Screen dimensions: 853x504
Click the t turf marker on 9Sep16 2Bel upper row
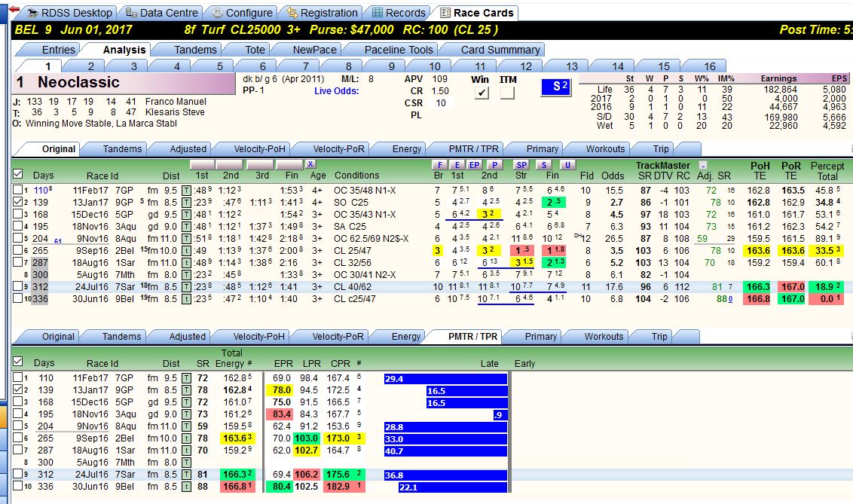click(186, 251)
